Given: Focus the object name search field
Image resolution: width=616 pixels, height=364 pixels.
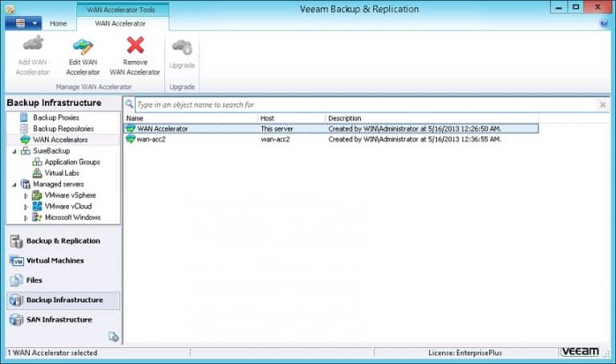Looking at the screenshot, I should click(366, 105).
